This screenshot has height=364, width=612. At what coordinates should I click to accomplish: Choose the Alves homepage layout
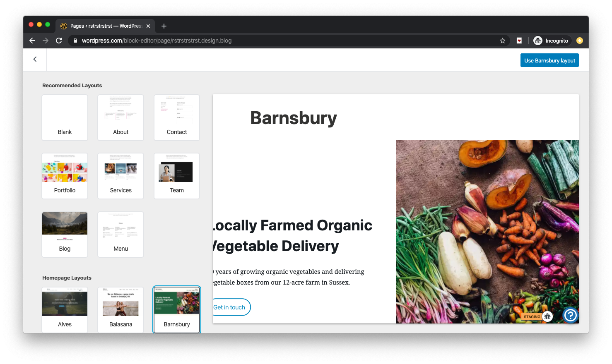click(x=65, y=310)
